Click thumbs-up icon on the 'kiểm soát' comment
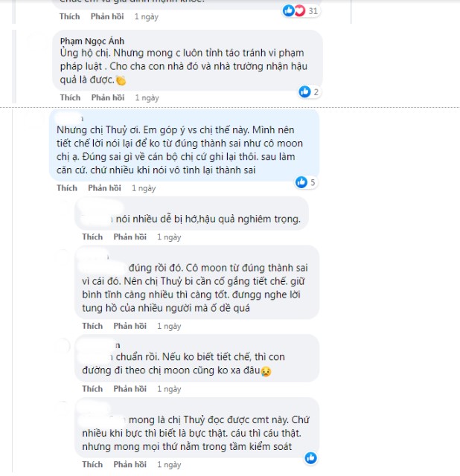Screen dimensions: 460x476 [x=311, y=458]
